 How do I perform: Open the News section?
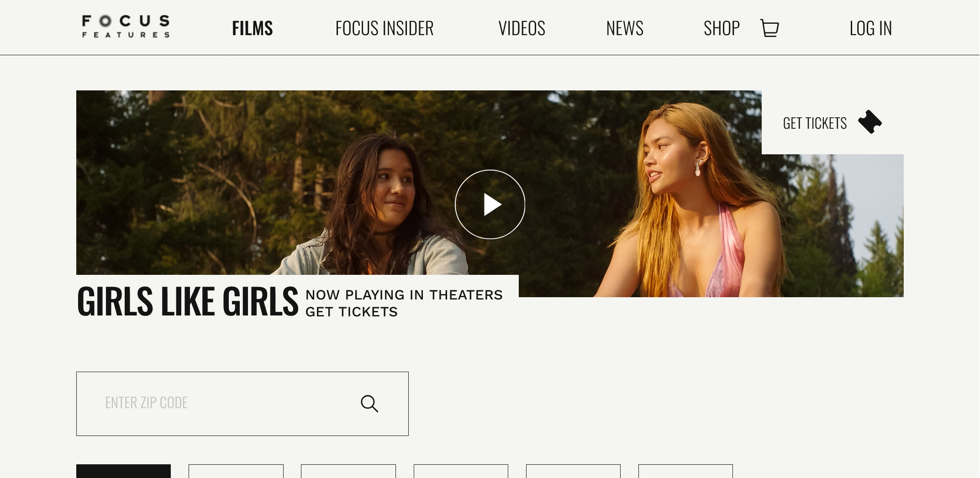coord(625,28)
